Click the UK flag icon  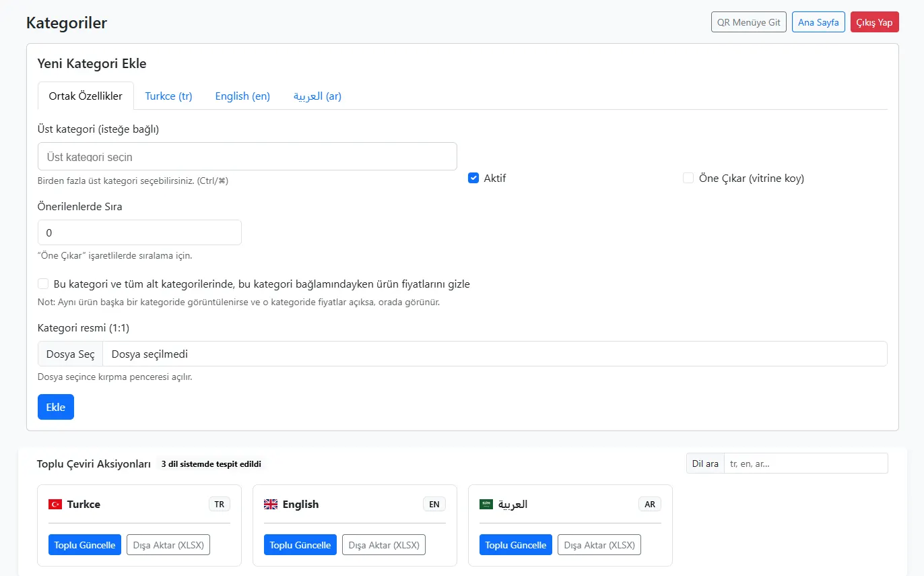pos(271,504)
